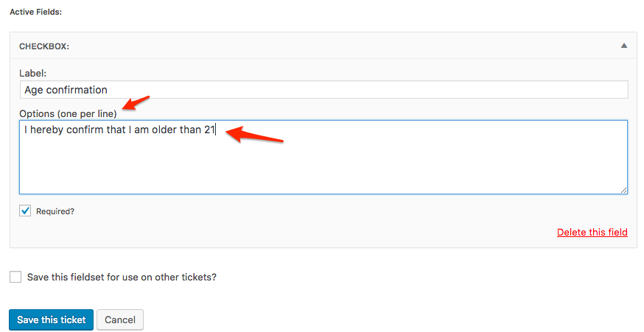The image size is (644, 332).
Task: Uncheck the Required? checkbox
Action: pos(25,211)
